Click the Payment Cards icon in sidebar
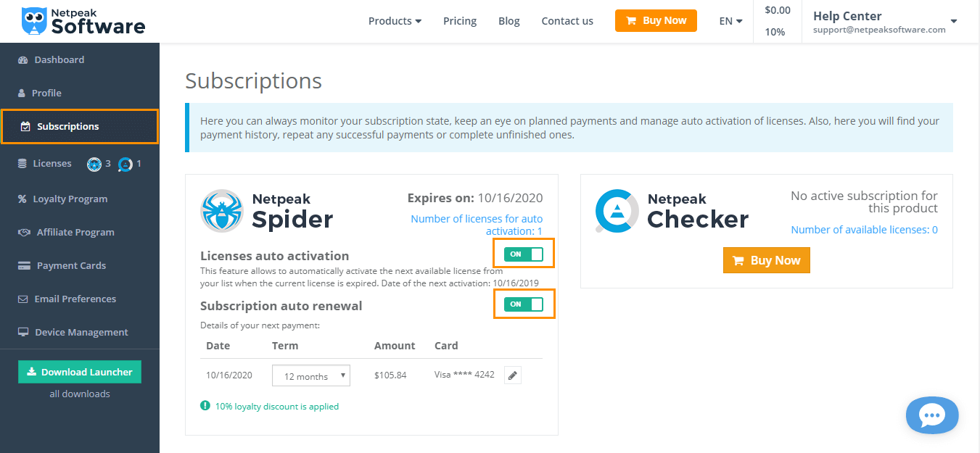980x453 pixels. 24,266
